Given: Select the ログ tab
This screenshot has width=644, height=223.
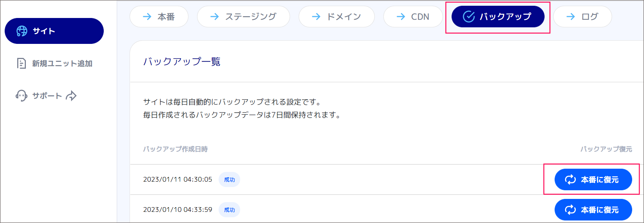Looking at the screenshot, I should pos(583,17).
